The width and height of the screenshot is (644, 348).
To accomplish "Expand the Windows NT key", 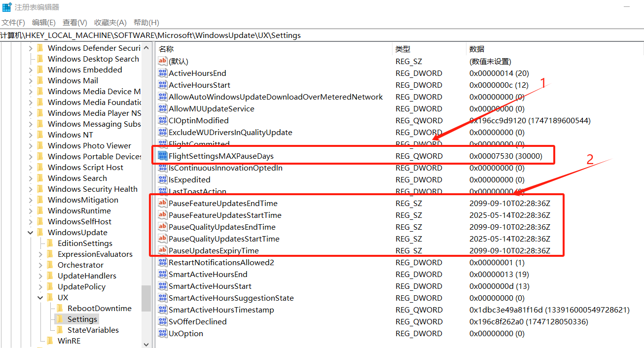I will [31, 135].
